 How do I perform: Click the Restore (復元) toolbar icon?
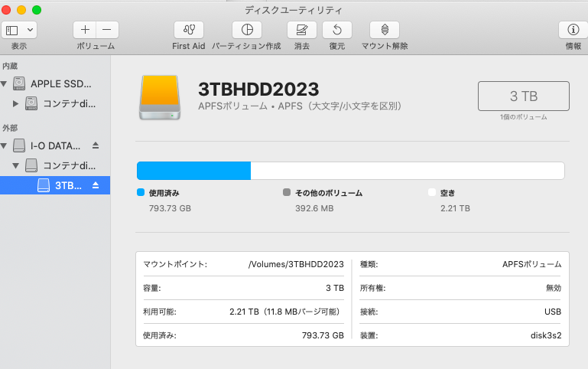tap(337, 30)
